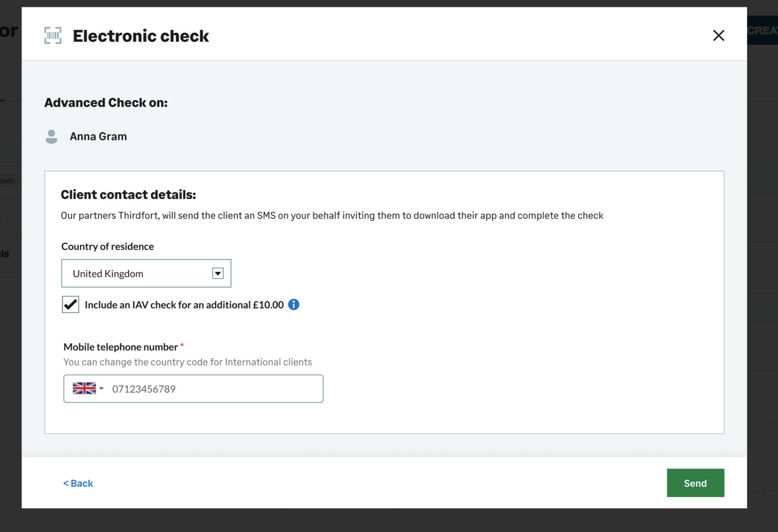Click the "Mobile telephone number" label
The height and width of the screenshot is (532, 778).
[x=120, y=347]
